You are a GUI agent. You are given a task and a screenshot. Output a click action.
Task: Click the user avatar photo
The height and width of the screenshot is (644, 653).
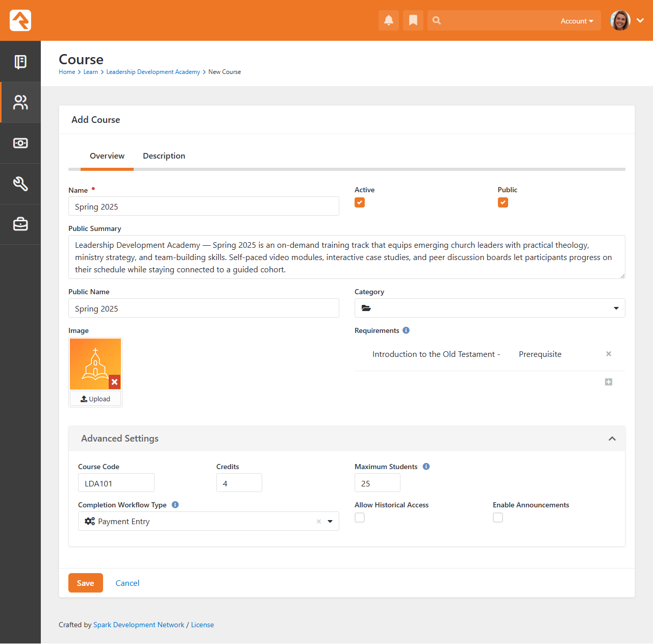tap(620, 20)
